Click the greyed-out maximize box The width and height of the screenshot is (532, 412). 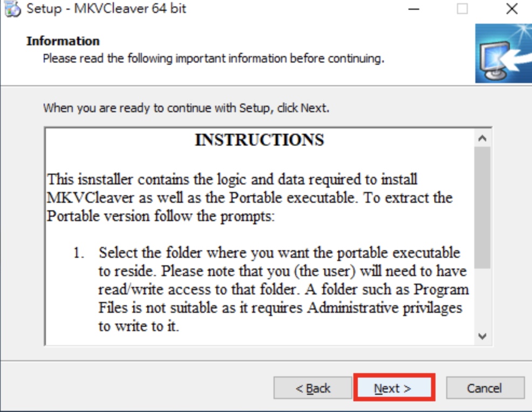click(462, 9)
